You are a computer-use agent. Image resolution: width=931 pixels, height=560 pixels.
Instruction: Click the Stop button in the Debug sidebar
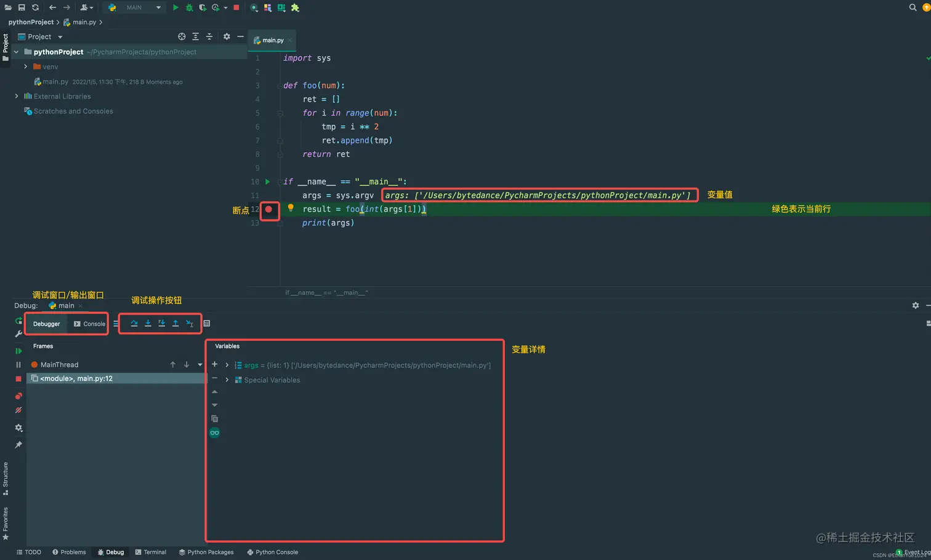(18, 378)
